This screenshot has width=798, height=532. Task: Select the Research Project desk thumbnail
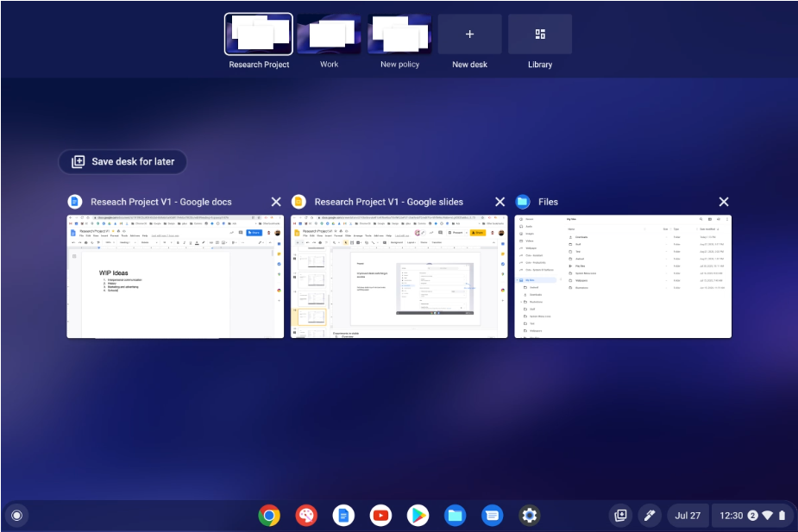[x=259, y=34]
